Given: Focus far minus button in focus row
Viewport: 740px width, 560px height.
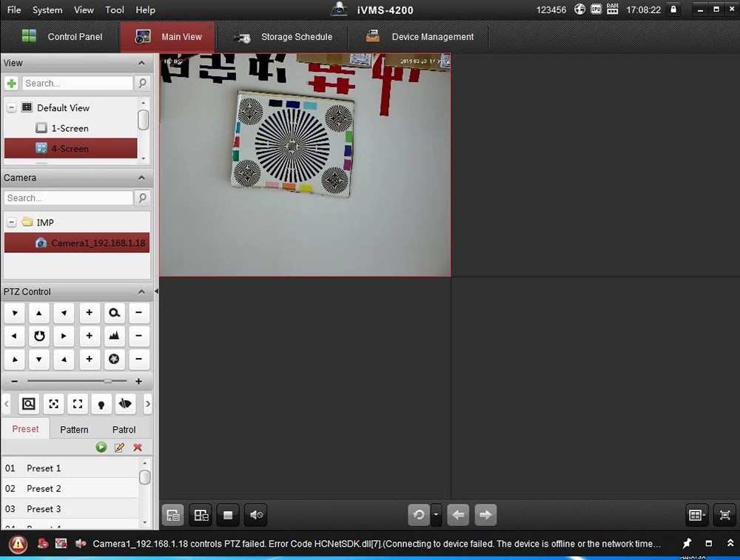Looking at the screenshot, I should tap(139, 336).
